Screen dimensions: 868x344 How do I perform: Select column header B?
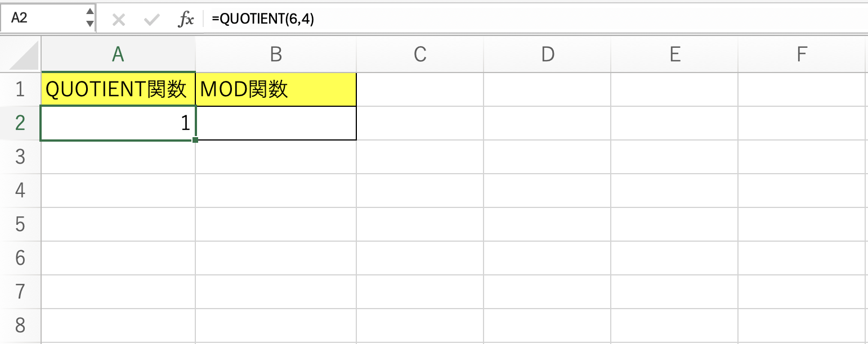pyautogui.click(x=275, y=55)
